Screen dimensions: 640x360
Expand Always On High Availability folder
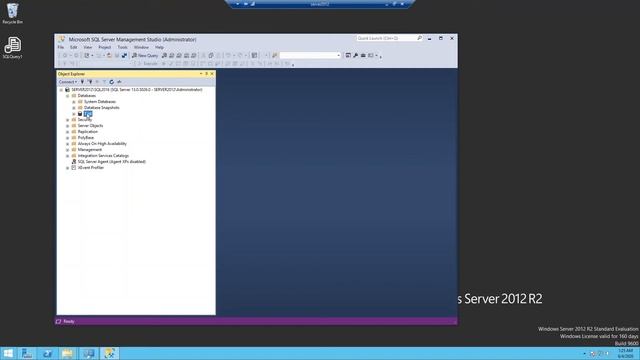[x=68, y=144]
